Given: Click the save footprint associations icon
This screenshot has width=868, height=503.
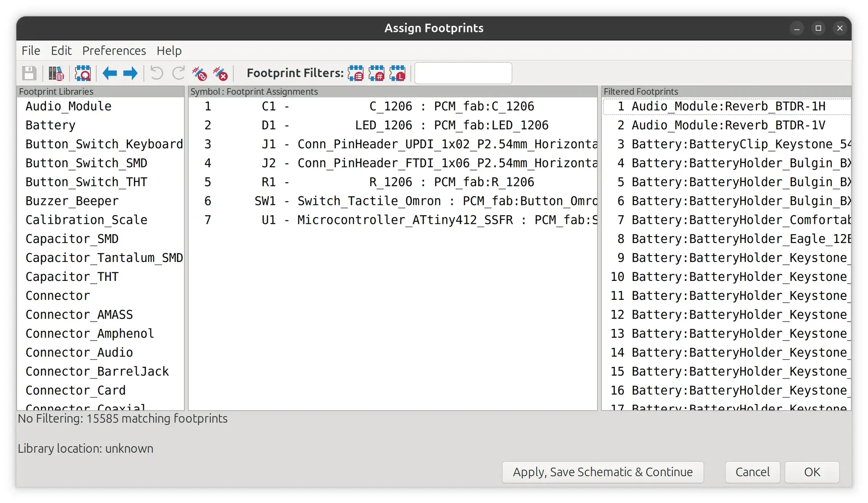Looking at the screenshot, I should point(29,73).
